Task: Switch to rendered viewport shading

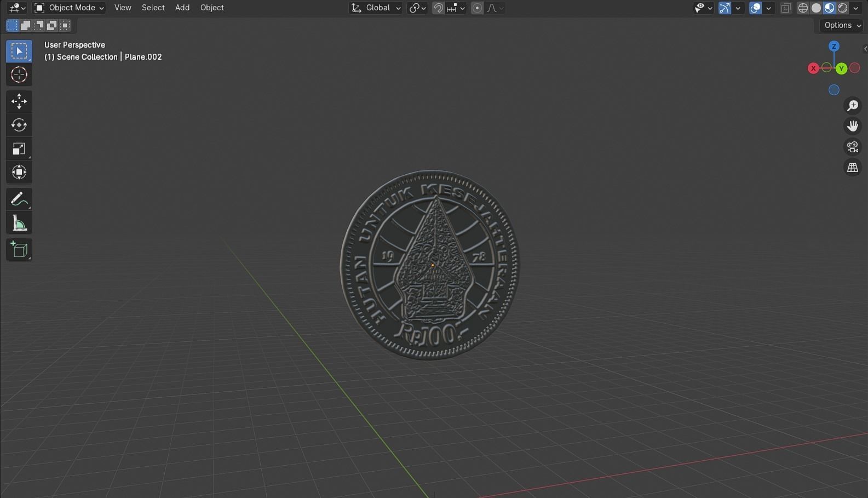Action: (843, 8)
